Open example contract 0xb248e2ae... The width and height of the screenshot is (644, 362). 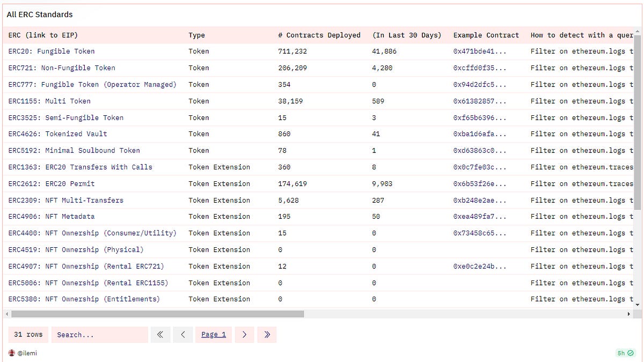tap(480, 201)
